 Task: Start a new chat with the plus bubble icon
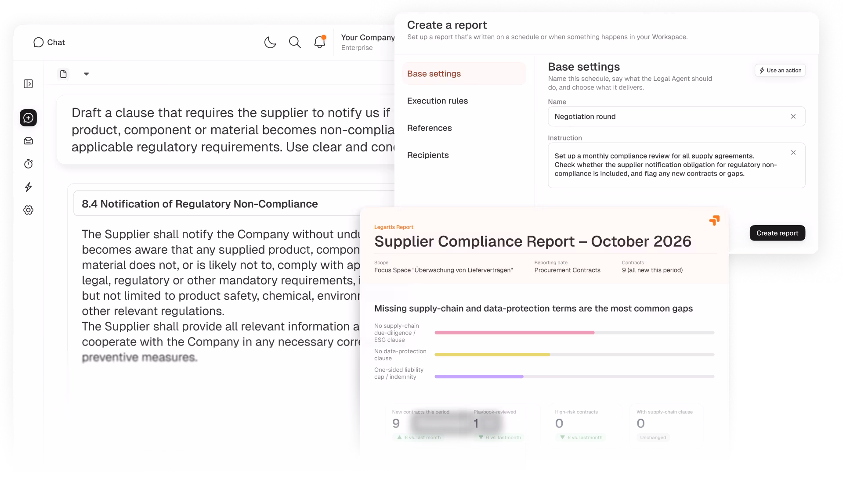coord(28,118)
